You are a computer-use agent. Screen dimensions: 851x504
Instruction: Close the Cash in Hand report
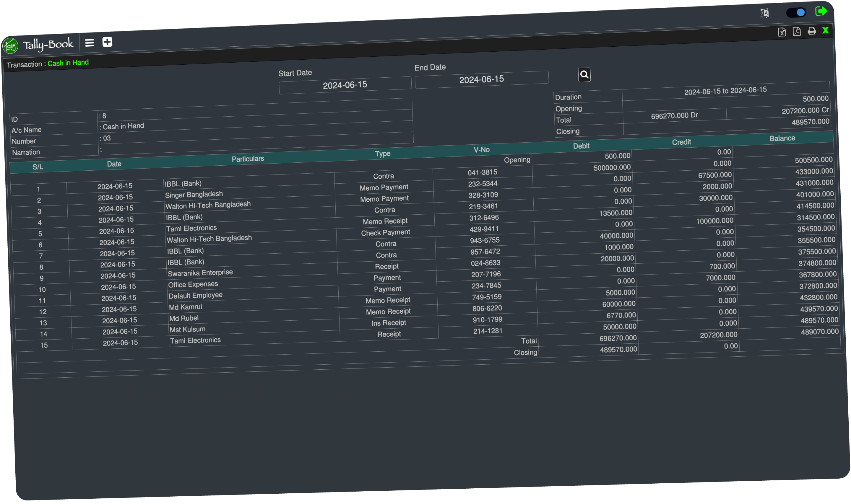point(826,31)
